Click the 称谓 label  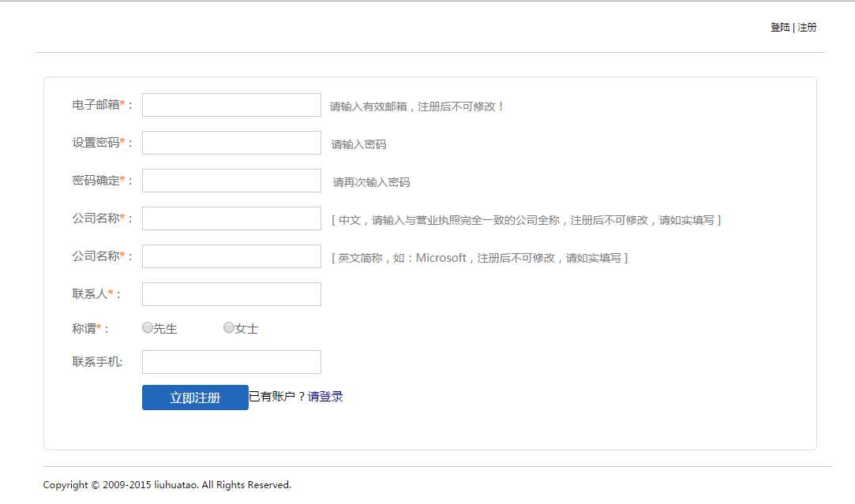(90, 329)
